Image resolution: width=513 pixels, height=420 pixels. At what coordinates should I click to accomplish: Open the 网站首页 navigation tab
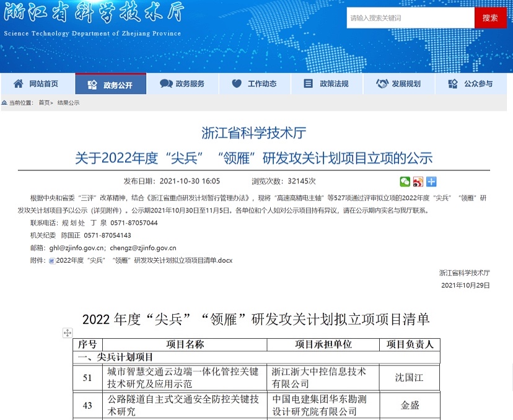tap(38, 84)
